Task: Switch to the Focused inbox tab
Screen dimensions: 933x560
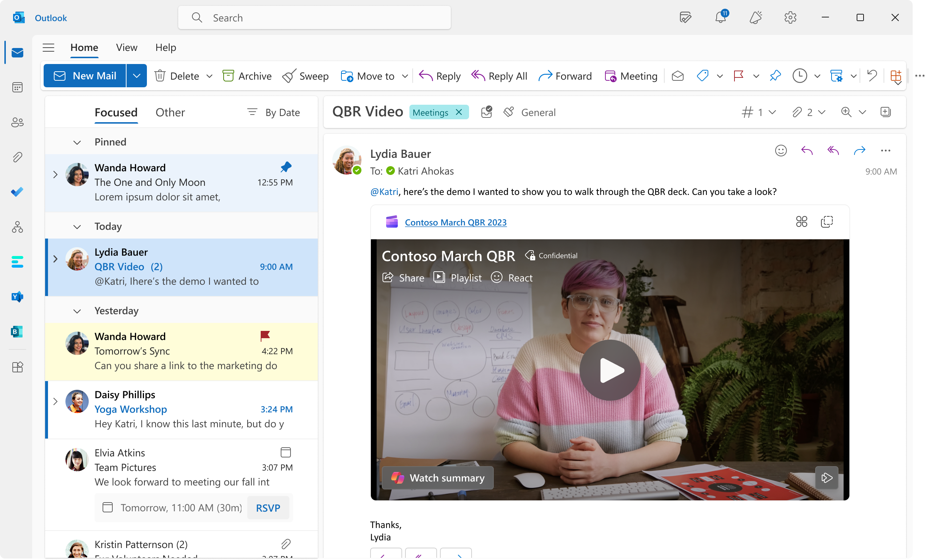Action: [116, 112]
